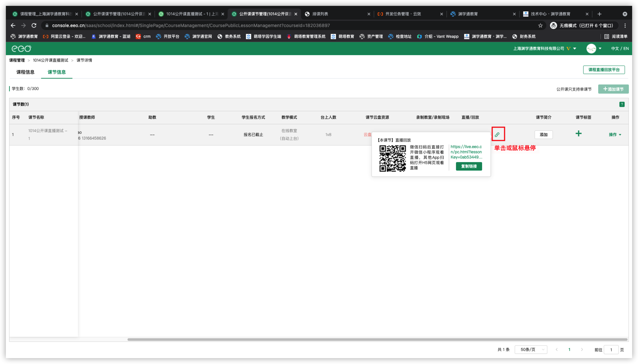Go to 课程管理 breadcrumb
The image size is (638, 364).
pyautogui.click(x=17, y=60)
